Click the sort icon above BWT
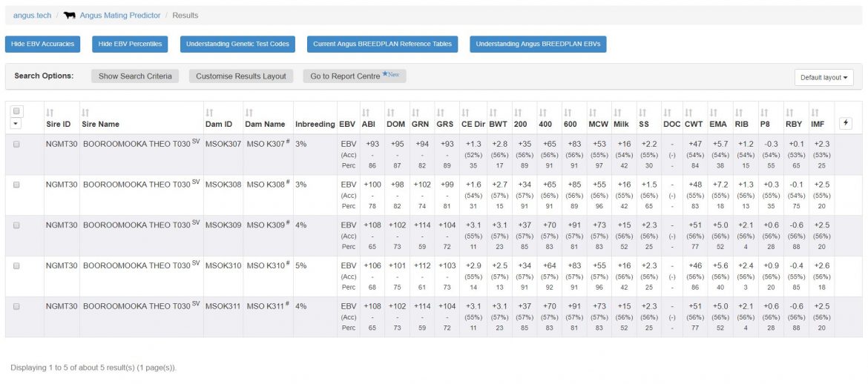The height and width of the screenshot is (384, 868). click(x=493, y=113)
